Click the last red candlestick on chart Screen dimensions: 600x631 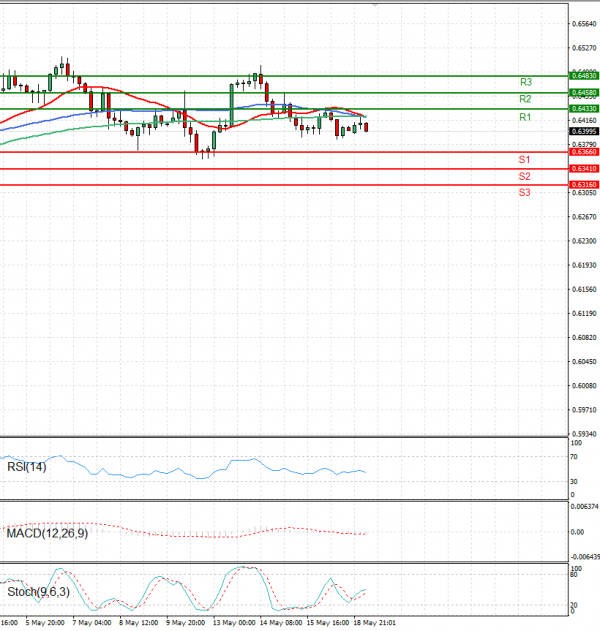[366, 127]
